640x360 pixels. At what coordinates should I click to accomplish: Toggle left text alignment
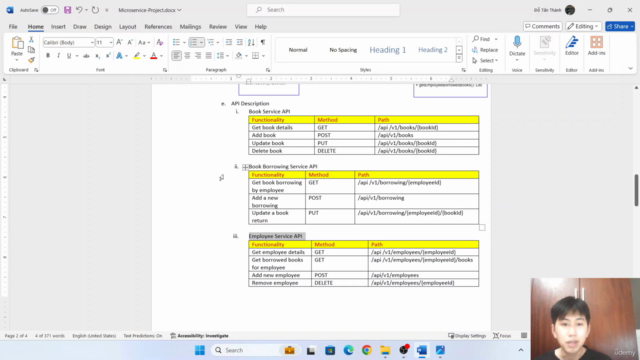[x=176, y=56]
